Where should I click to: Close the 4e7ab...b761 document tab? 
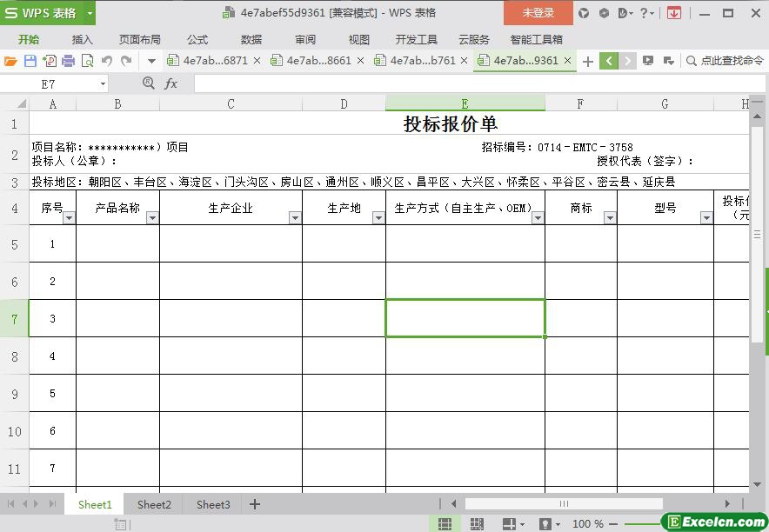[464, 61]
